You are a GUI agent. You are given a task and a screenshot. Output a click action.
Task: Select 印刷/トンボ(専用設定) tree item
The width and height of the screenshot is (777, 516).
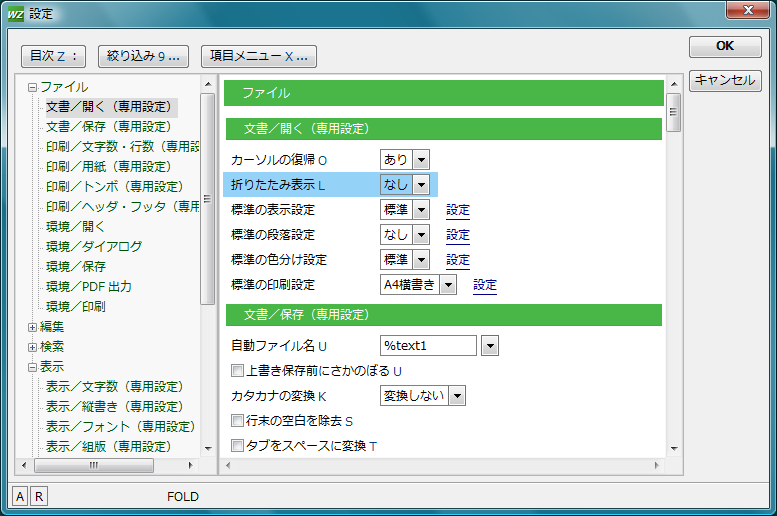(x=115, y=187)
